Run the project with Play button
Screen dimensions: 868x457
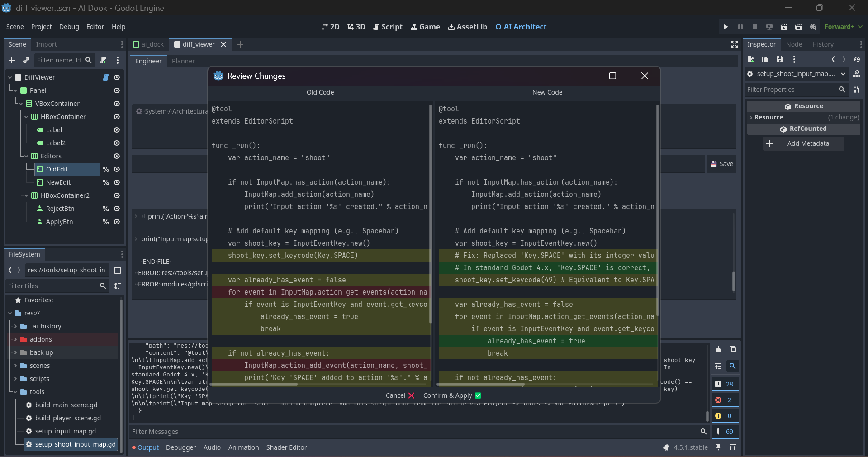tap(726, 27)
